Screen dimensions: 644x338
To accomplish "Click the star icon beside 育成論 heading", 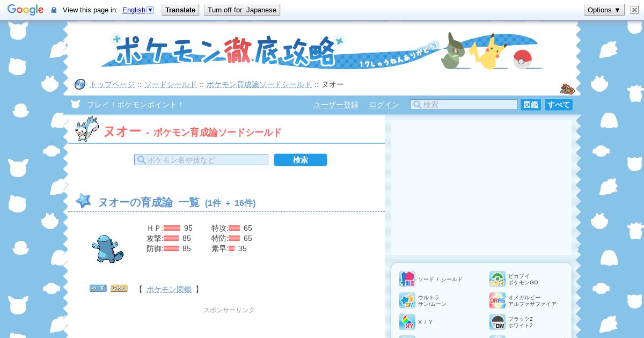I will click(83, 201).
